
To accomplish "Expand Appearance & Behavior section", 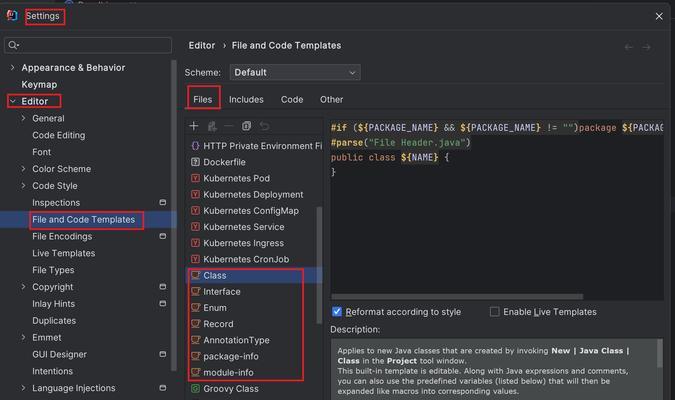I will click(x=12, y=68).
